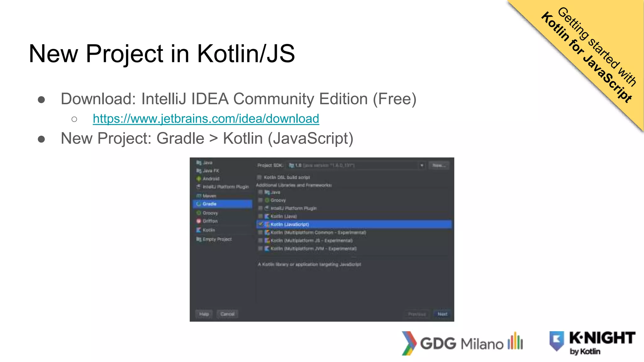Screen dimensions: 644x362
Task: Open the jetbrains.com idea download link
Action: point(206,119)
